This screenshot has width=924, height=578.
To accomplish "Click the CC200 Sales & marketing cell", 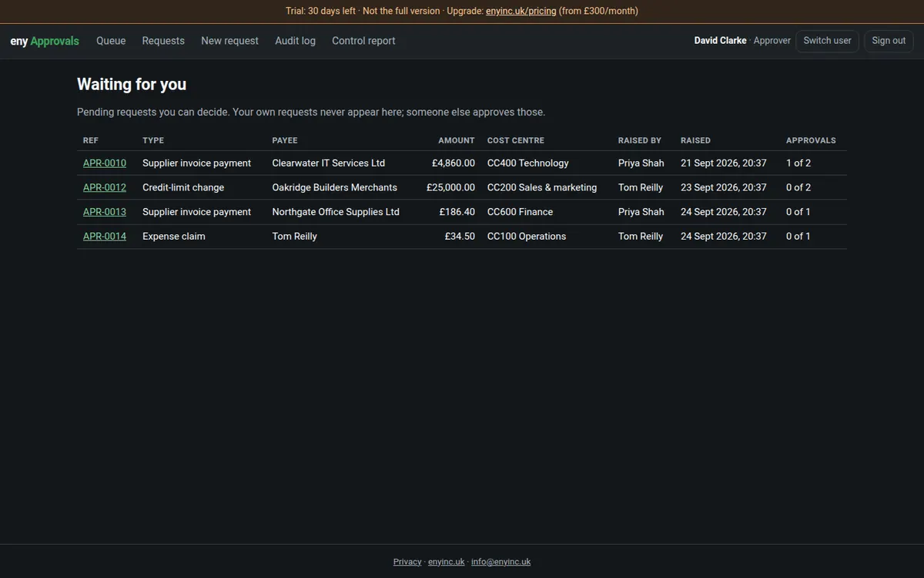I will [542, 187].
